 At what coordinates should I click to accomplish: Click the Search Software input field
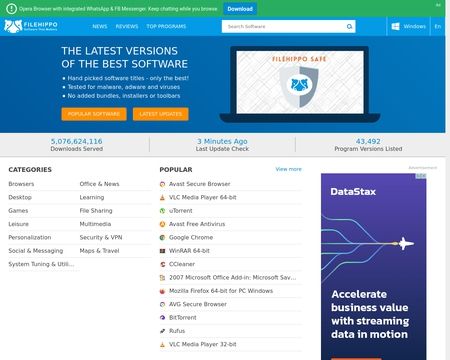point(284,26)
